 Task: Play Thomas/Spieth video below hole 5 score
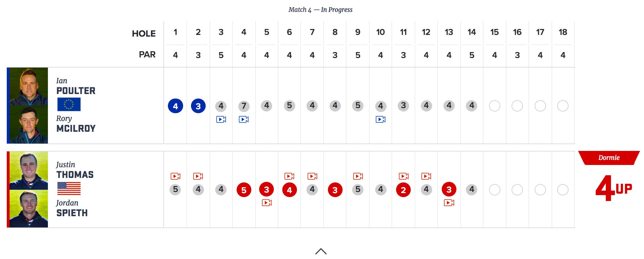[267, 203]
